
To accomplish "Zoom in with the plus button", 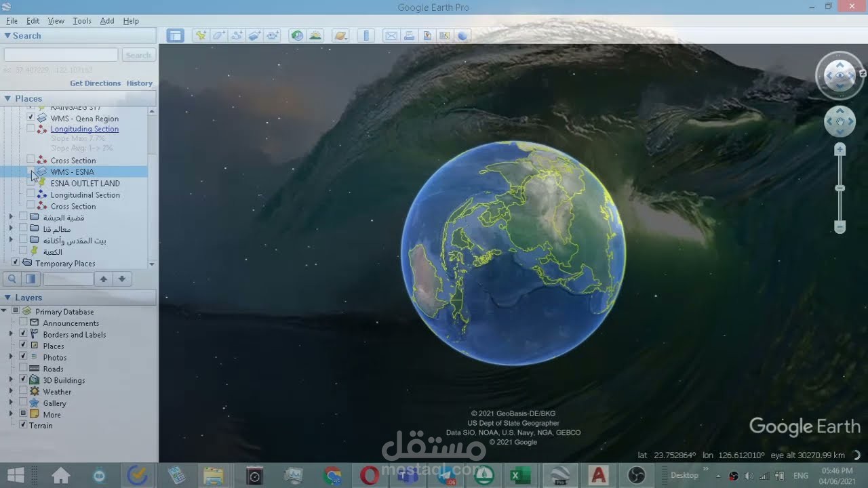I will 840,149.
